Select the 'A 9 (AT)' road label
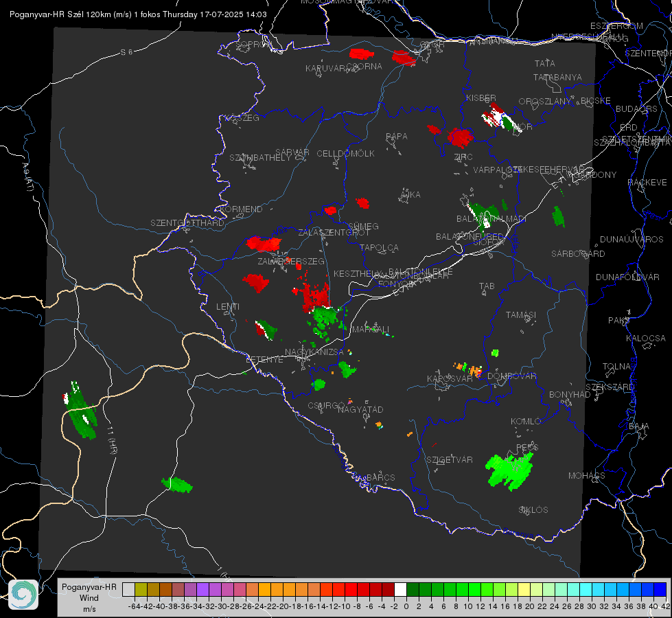Viewport: 672px width, 618px height. [27, 177]
